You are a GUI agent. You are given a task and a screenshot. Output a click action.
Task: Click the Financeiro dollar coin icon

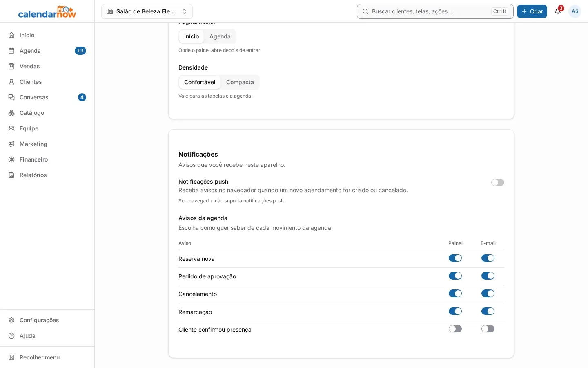pos(11,159)
